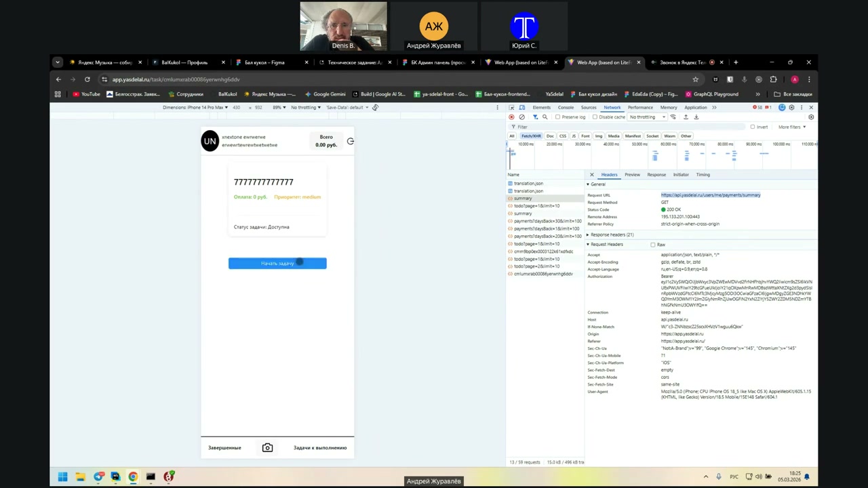Click the network search magnifier icon

click(x=545, y=117)
